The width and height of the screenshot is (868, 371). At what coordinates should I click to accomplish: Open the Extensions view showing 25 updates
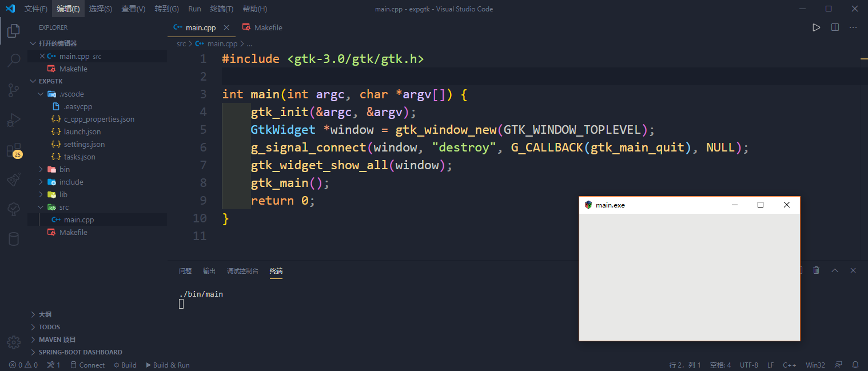point(13,150)
